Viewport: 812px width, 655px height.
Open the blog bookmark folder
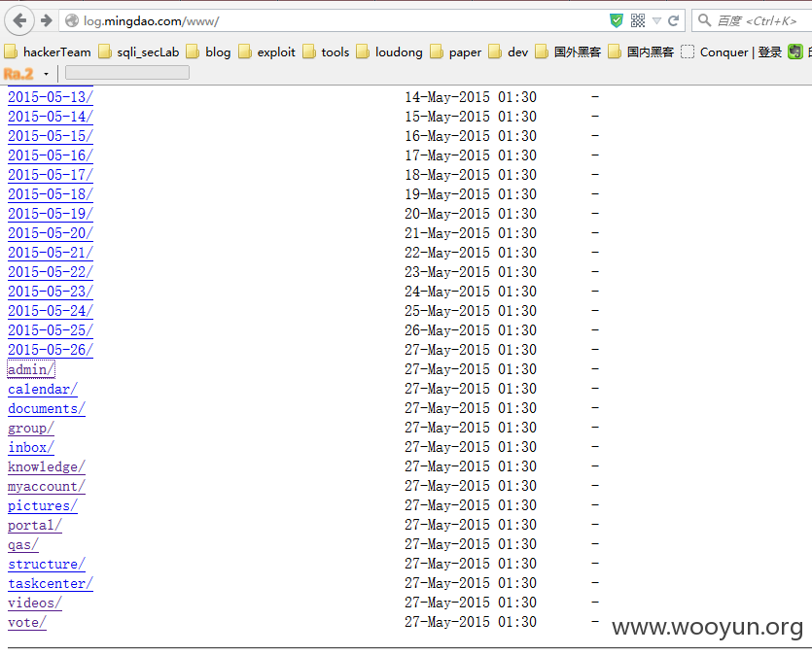(x=208, y=52)
